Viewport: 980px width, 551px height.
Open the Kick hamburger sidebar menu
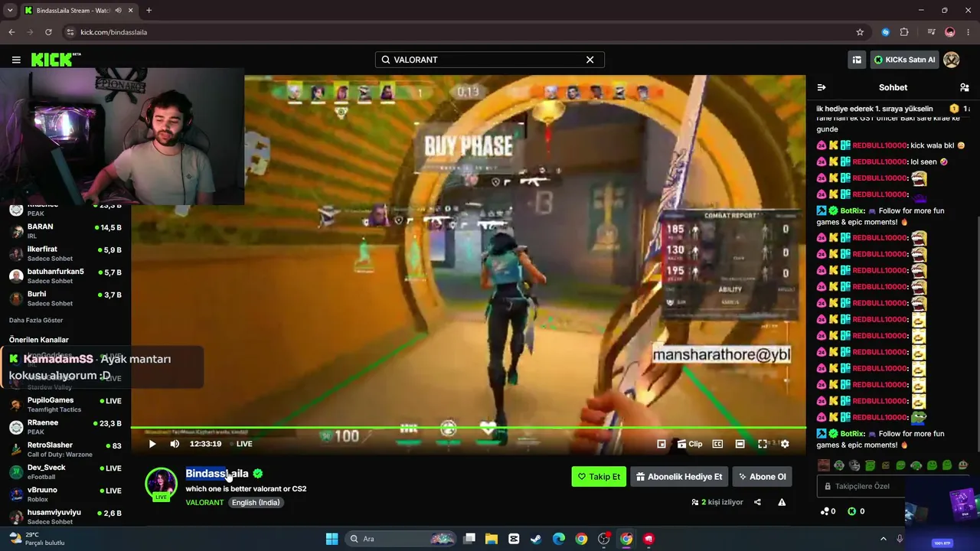pos(16,60)
